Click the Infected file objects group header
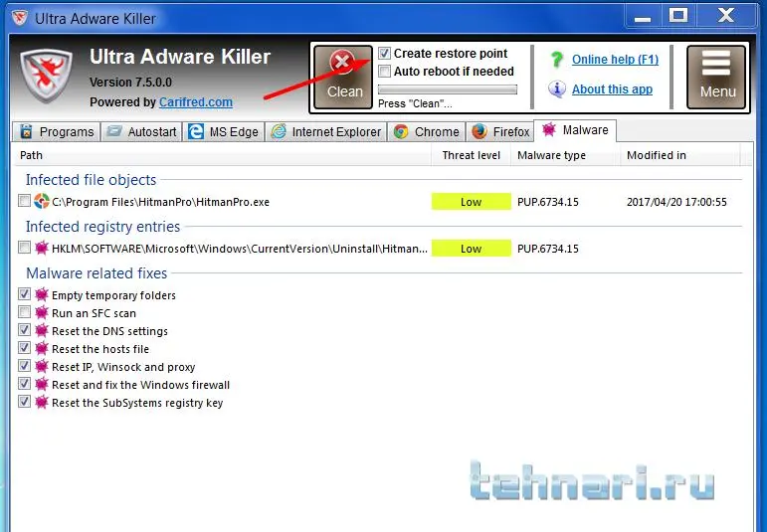This screenshot has height=532, width=767. (91, 180)
